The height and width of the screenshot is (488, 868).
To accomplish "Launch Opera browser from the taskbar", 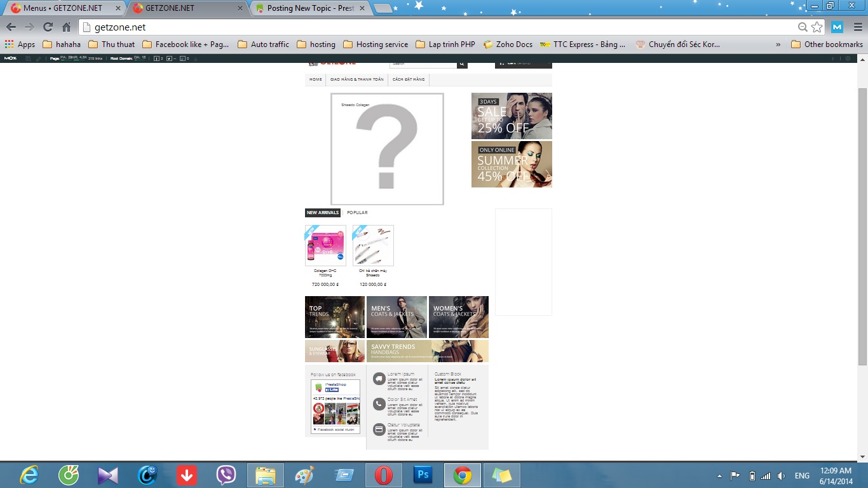I will 384,475.
